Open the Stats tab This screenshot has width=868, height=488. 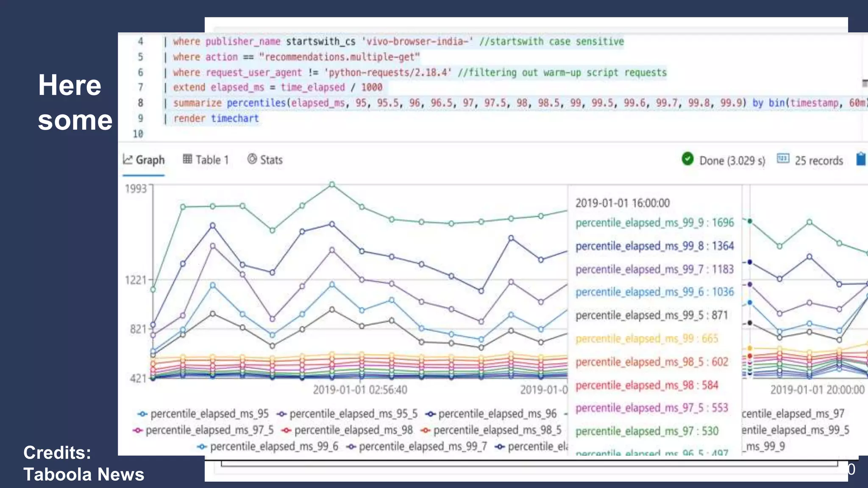pyautogui.click(x=265, y=160)
